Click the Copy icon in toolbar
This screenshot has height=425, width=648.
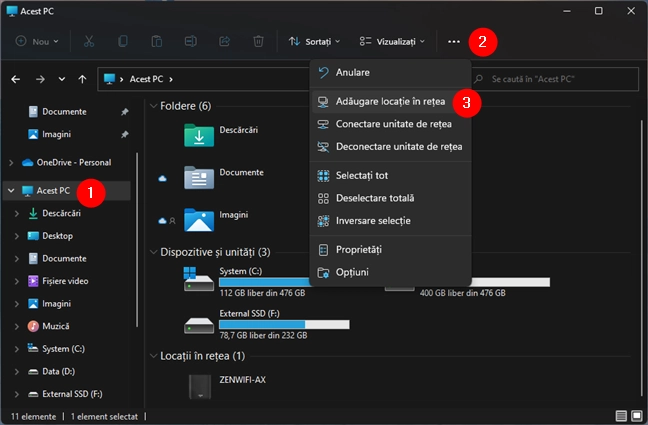(x=123, y=41)
